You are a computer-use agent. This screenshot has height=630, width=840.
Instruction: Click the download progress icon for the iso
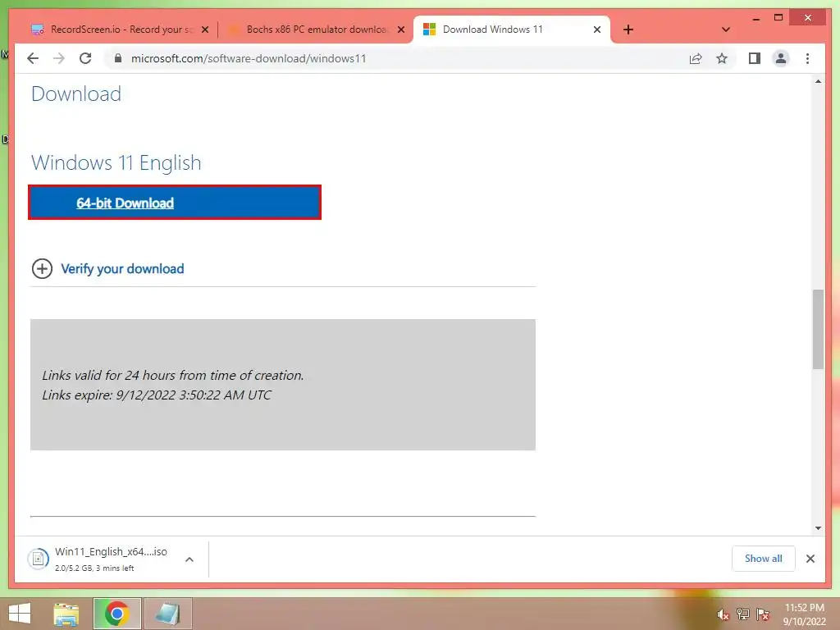tap(38, 559)
